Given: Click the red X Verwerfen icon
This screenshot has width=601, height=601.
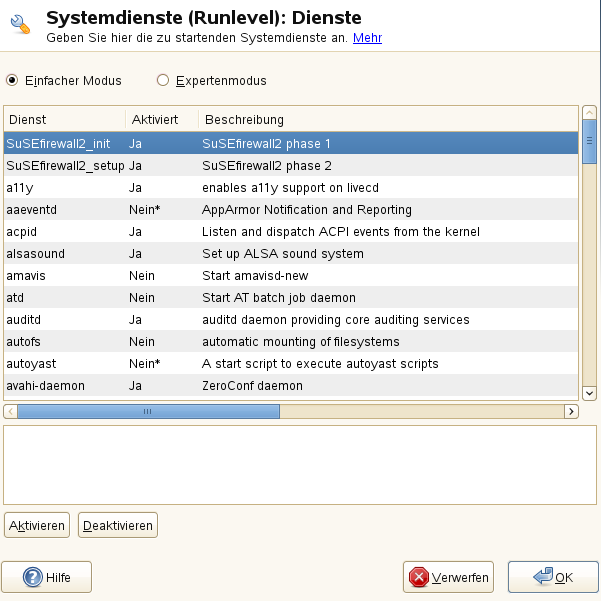Looking at the screenshot, I should pyautogui.click(x=419, y=577).
